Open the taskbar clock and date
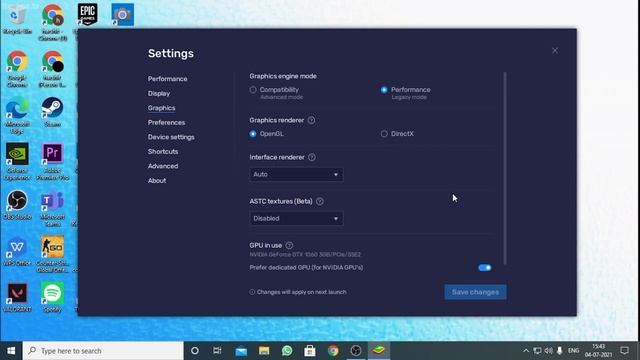The height and width of the screenshot is (360, 640). [x=598, y=351]
